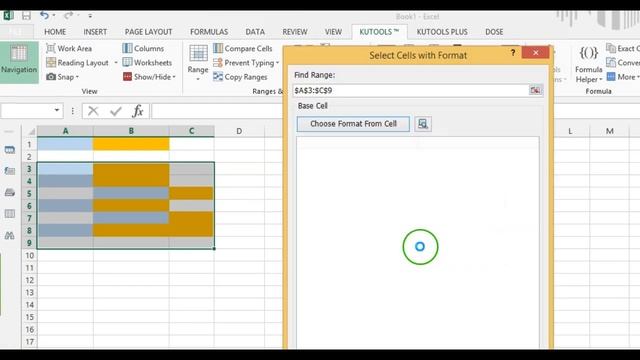Screen dimensions: 640x360
Task: Open the PAGE LAYOUT tab
Action: point(149,32)
